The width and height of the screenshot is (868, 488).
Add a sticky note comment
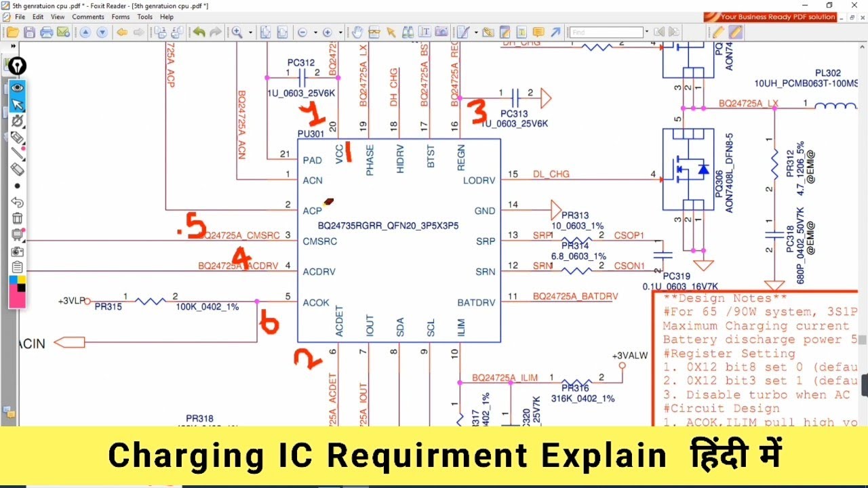(538, 32)
